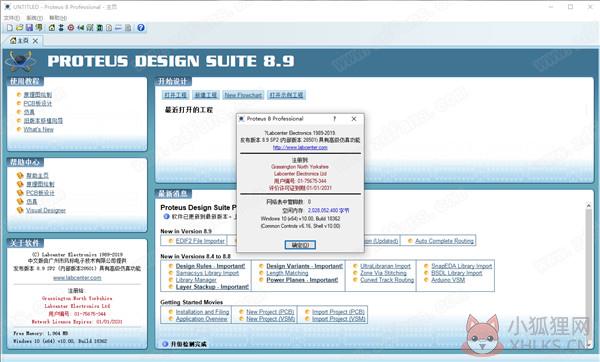The image size is (600, 362).
Task: Open the 文件(F) menu
Action: 11,18
